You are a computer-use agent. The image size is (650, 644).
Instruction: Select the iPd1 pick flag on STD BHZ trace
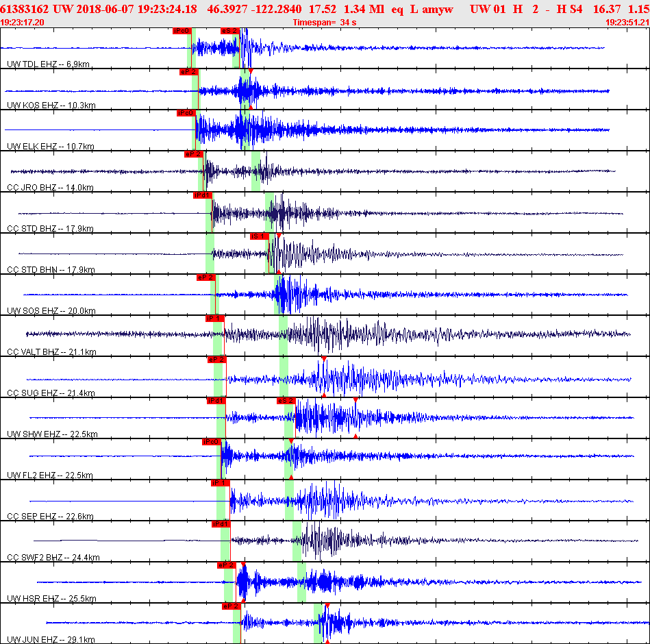[203, 195]
